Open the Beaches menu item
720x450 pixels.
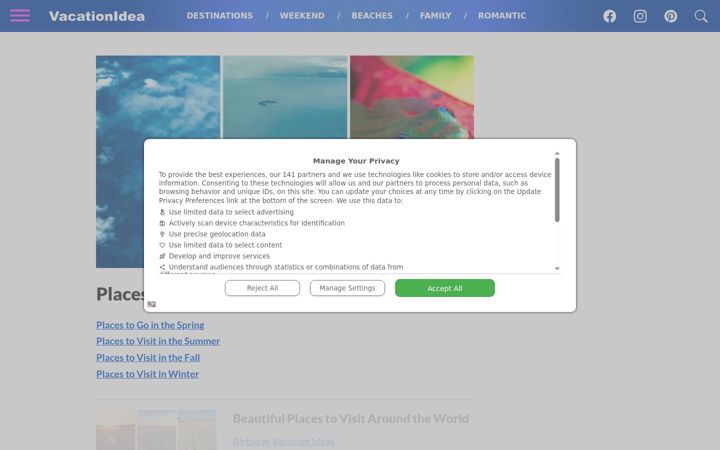point(372,16)
